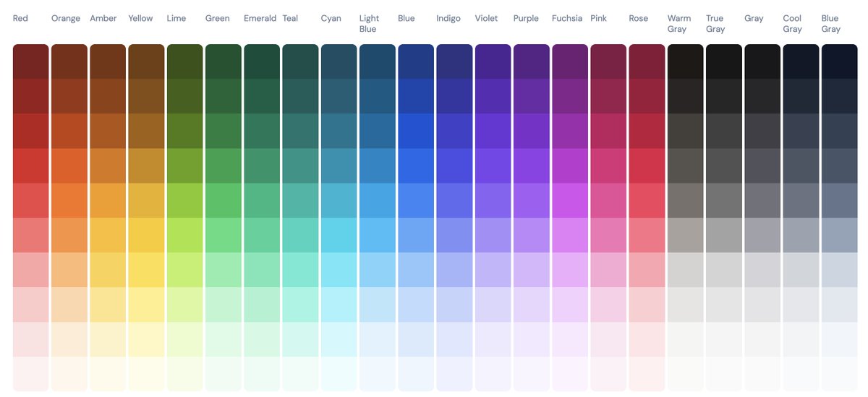This screenshot has height=397, width=868.
Task: Pick the darkest Violet shade
Action: (x=493, y=61)
